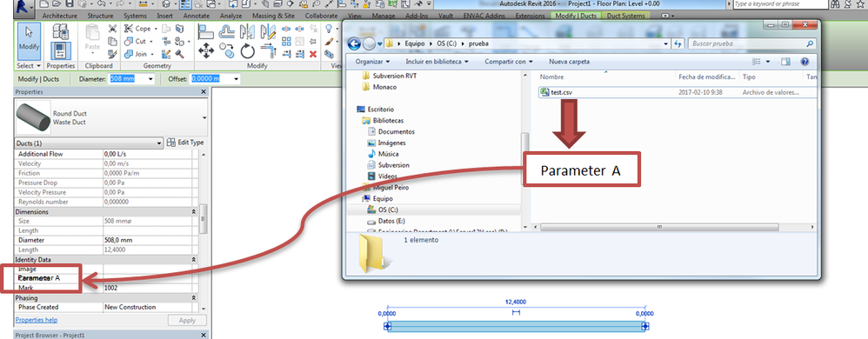Viewport: 868px width, 339px height.
Task: Toggle the explorer preview pane button
Action: (785, 62)
